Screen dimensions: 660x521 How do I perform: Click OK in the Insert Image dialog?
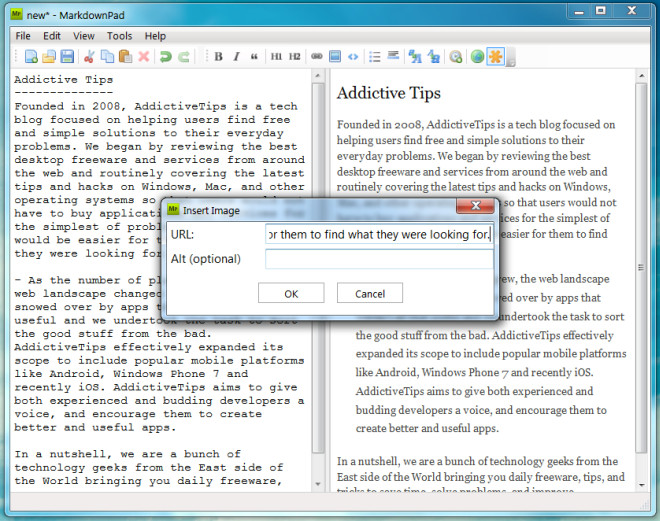coord(291,293)
